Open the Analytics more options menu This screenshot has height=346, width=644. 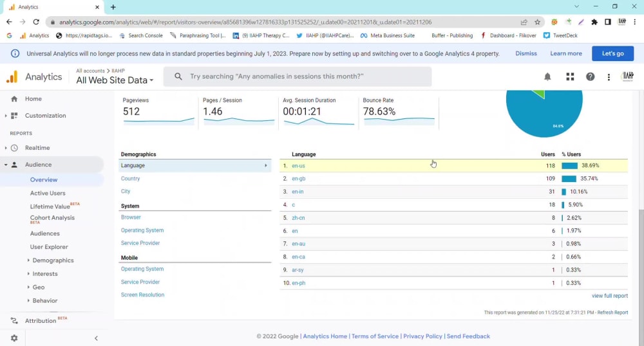[609, 77]
